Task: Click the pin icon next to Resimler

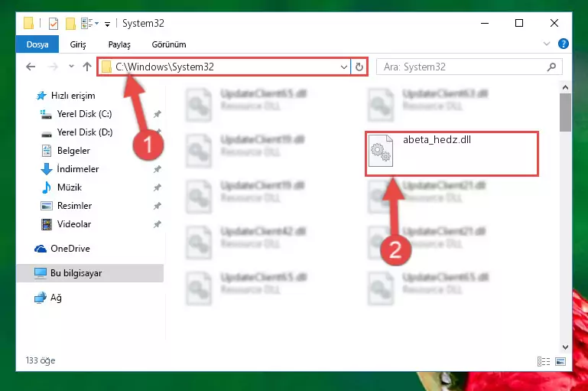Action: (157, 206)
